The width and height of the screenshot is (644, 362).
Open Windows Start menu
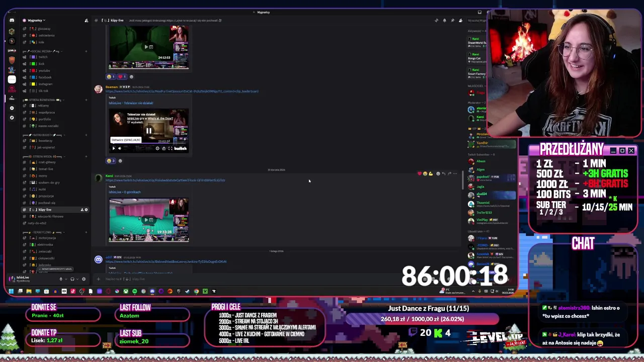click(x=11, y=291)
